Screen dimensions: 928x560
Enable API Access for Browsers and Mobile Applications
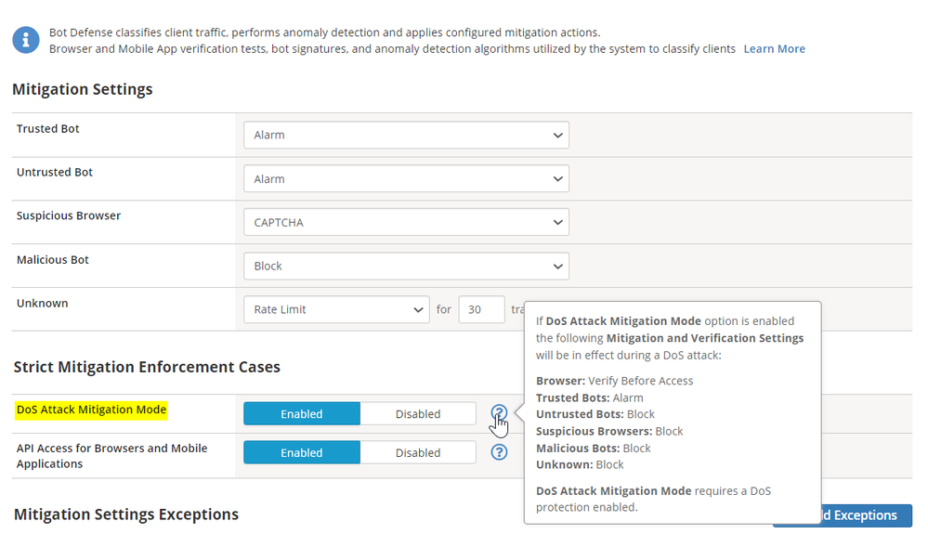[302, 452]
